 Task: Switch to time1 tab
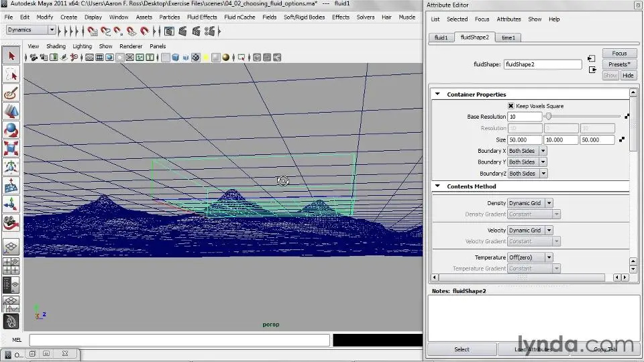pos(508,38)
